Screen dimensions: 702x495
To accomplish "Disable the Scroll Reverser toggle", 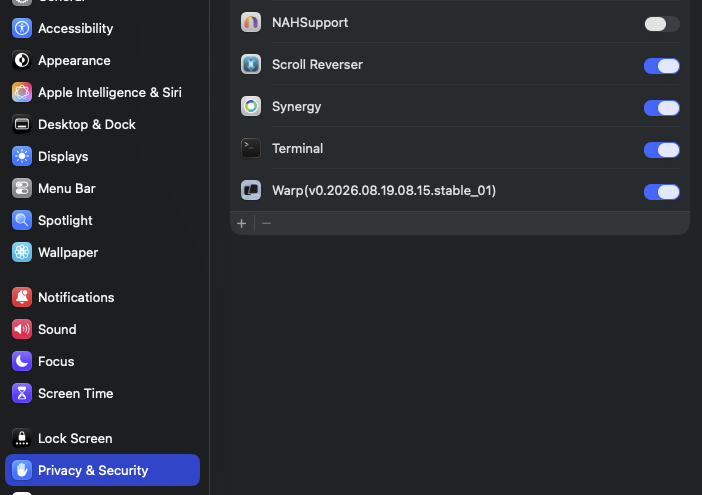I will 662,66.
